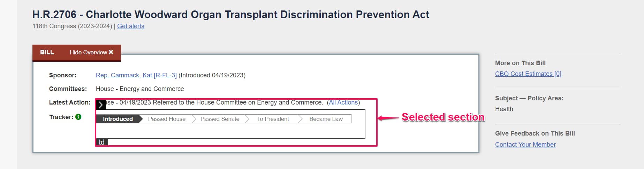This screenshot has width=644, height=169.
Task: Click the X icon beside Hide Overview
Action: pos(111,52)
